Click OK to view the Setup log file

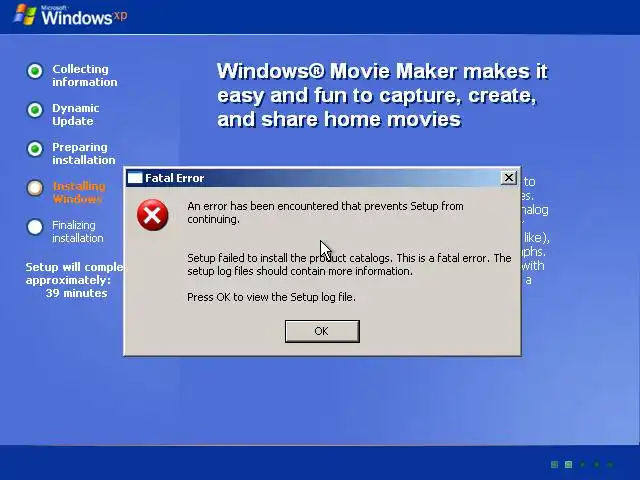pyautogui.click(x=322, y=331)
